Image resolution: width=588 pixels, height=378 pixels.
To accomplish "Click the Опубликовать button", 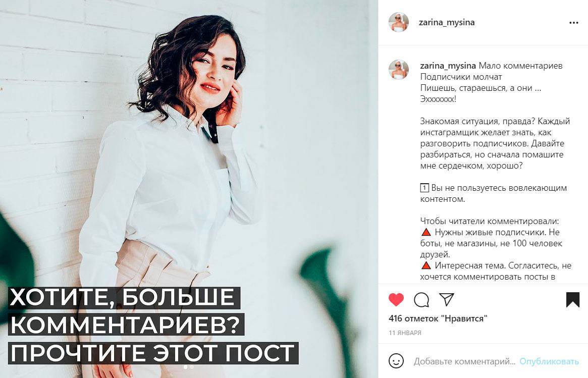I will click(549, 361).
